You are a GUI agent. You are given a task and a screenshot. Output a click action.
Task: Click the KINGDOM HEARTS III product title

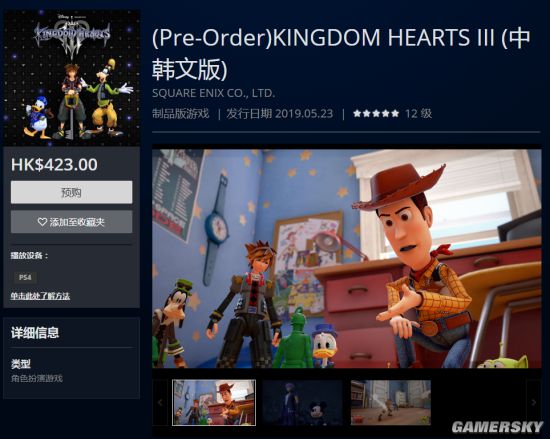(x=341, y=53)
